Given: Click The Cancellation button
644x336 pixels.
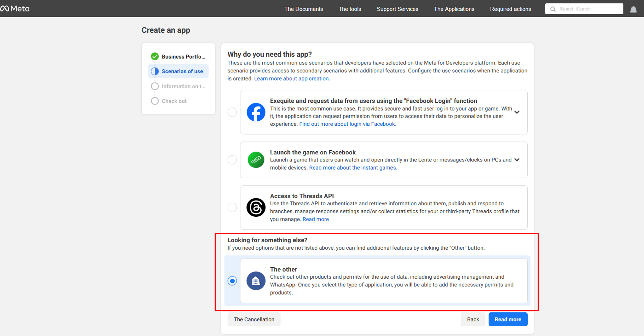Looking at the screenshot, I should click(254, 319).
